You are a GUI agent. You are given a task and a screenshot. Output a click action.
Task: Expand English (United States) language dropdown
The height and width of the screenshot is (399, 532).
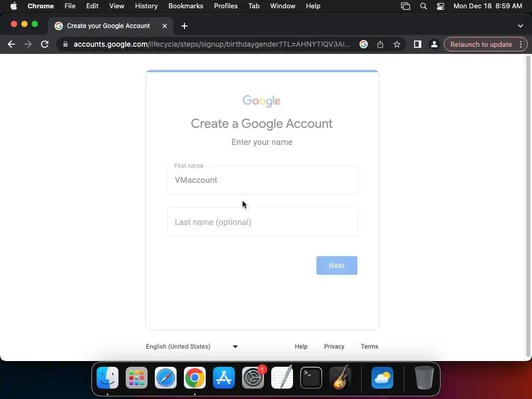pos(192,347)
